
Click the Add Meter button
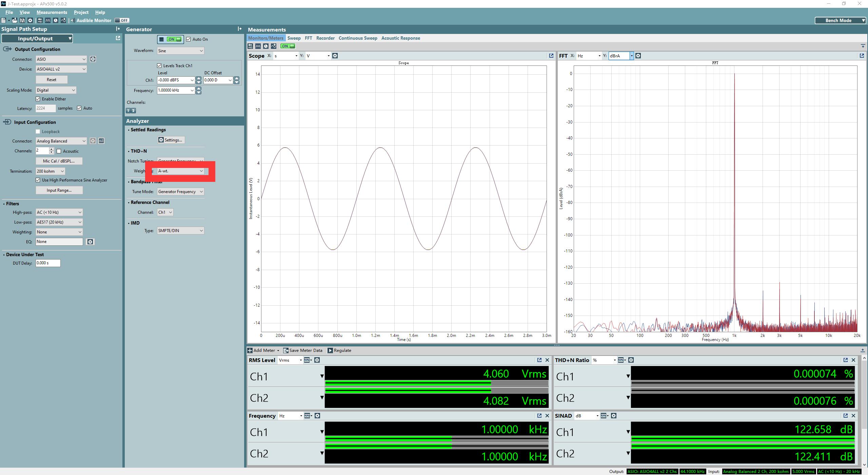point(263,350)
